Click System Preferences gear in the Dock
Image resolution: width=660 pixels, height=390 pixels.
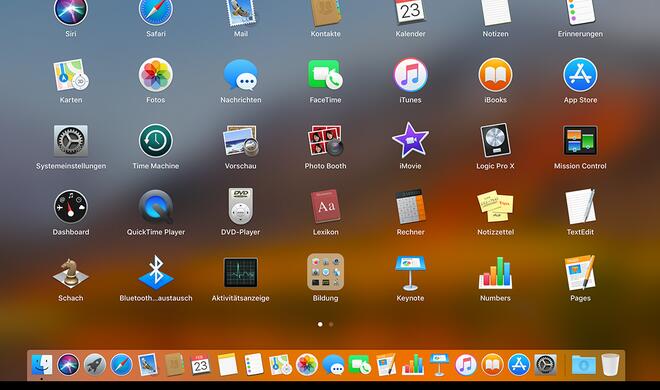click(x=545, y=364)
